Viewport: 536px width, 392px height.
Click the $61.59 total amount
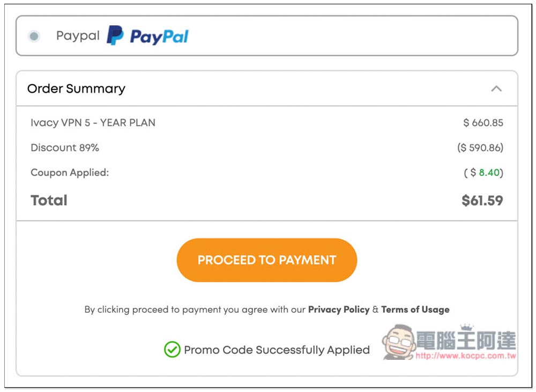tap(482, 201)
